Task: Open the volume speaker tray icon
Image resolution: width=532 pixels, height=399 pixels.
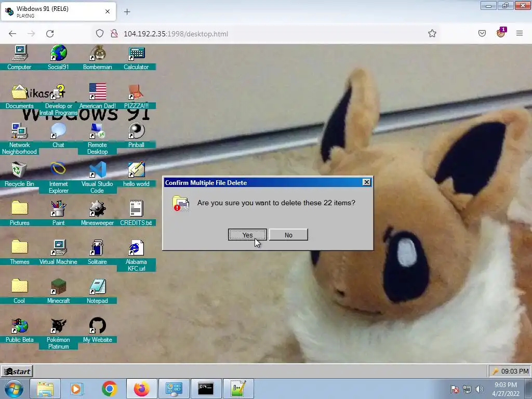Action: [x=479, y=389]
